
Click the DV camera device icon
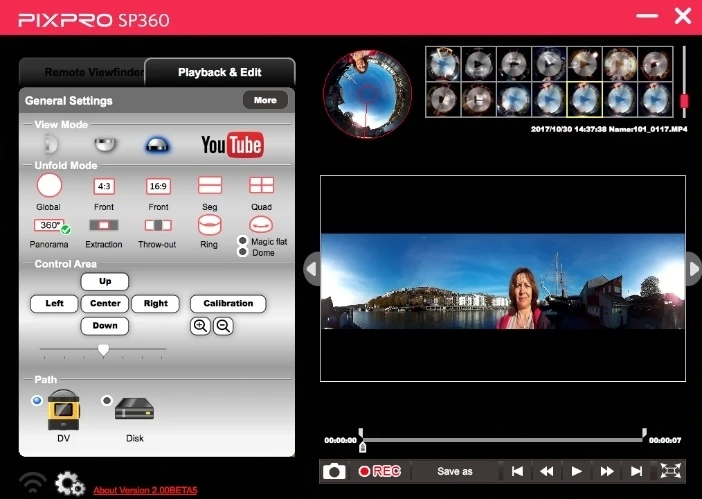[64, 409]
